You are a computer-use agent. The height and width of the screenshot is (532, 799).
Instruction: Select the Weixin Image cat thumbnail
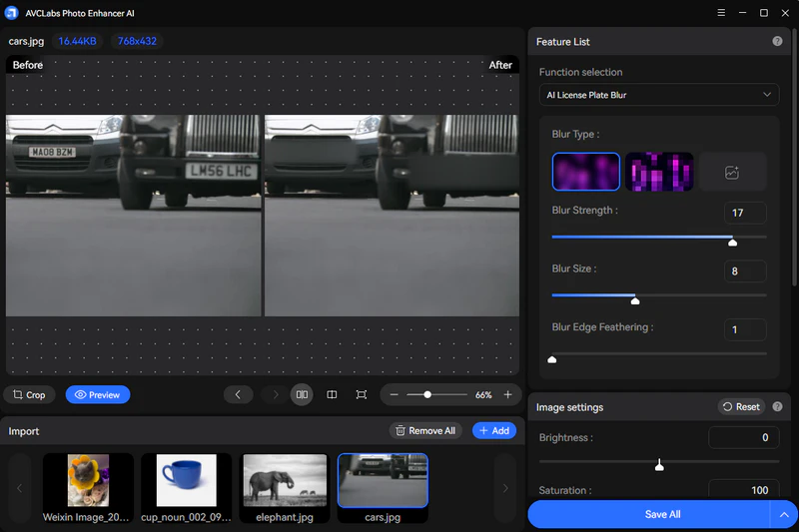coord(88,488)
